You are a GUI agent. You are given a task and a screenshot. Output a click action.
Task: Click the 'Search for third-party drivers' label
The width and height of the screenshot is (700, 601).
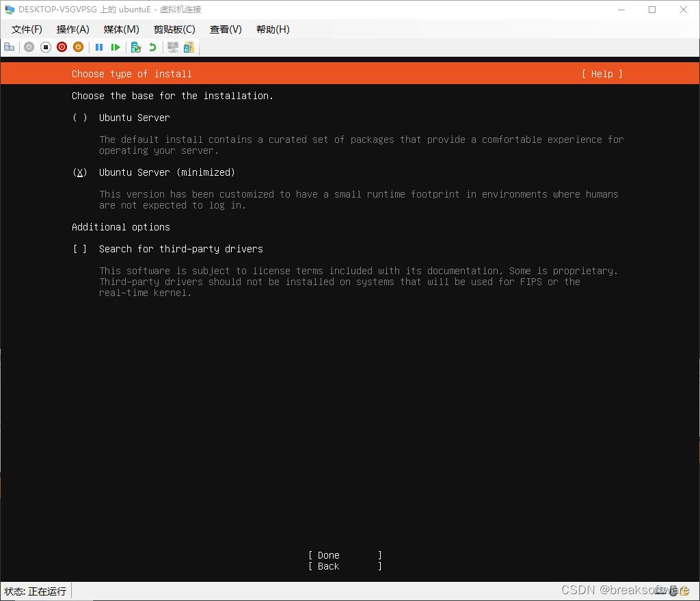pos(180,249)
